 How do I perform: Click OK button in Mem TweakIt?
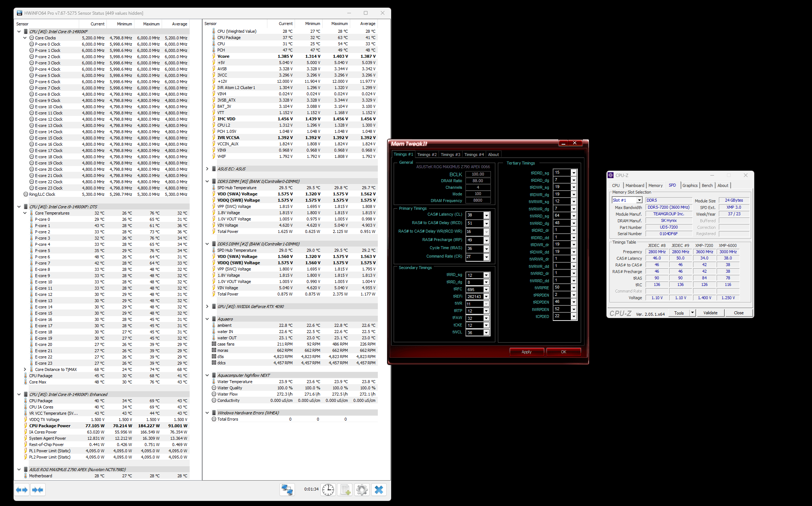pyautogui.click(x=563, y=352)
